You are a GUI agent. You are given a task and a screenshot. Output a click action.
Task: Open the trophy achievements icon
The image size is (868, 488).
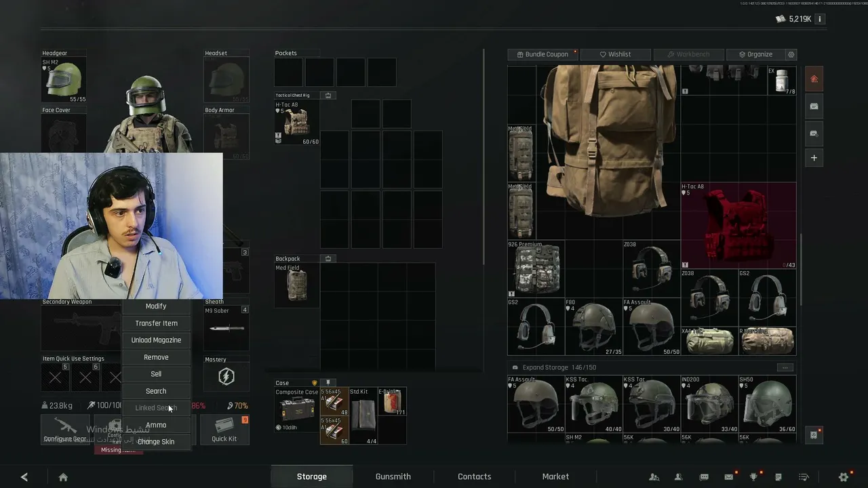pos(753,477)
